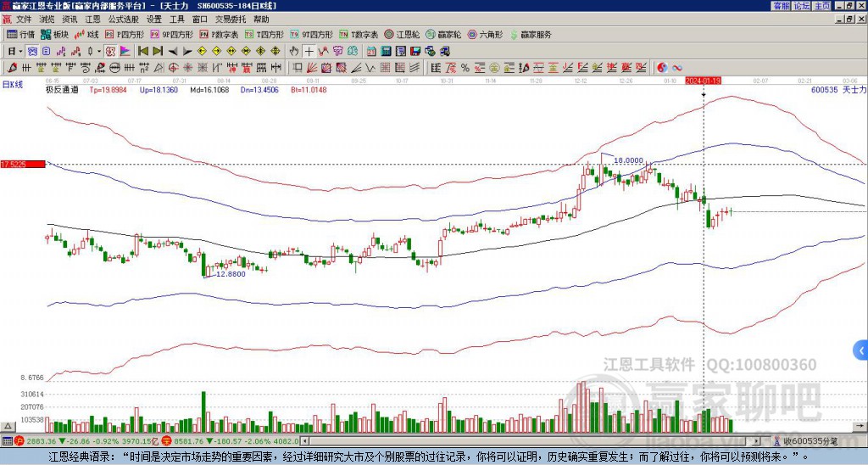Screen dimensions: 868x465
Task: Open the 文件 menu
Action: click(24, 20)
